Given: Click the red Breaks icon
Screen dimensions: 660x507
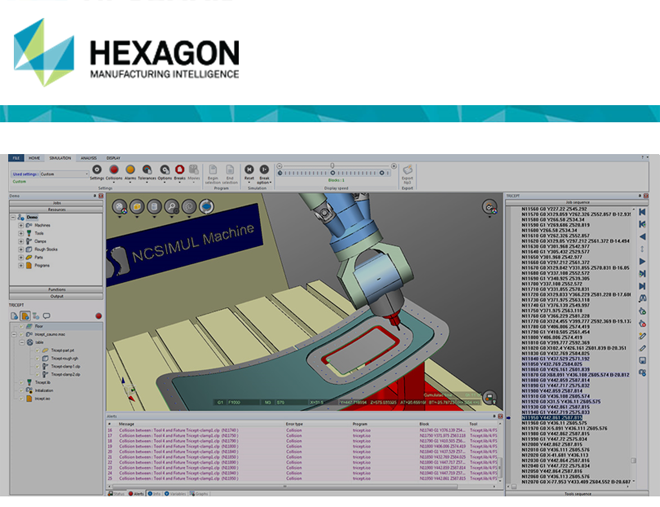Looking at the screenshot, I should point(180,170).
